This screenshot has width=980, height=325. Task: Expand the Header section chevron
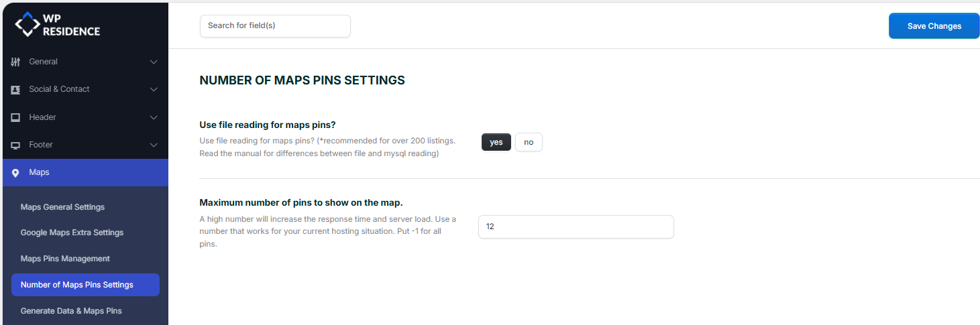[154, 117]
